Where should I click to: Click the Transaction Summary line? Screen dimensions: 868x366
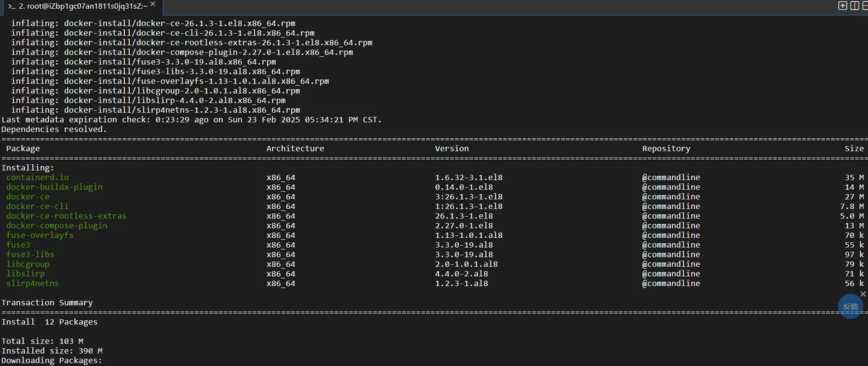pyautogui.click(x=47, y=303)
